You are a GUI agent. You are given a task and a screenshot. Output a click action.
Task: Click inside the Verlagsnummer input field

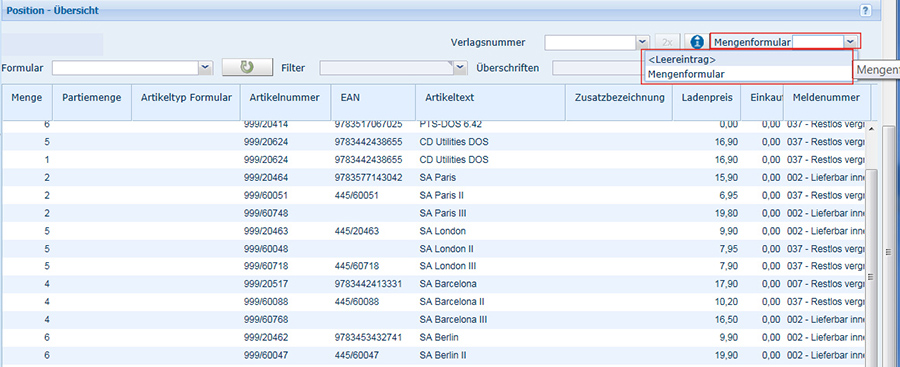590,43
